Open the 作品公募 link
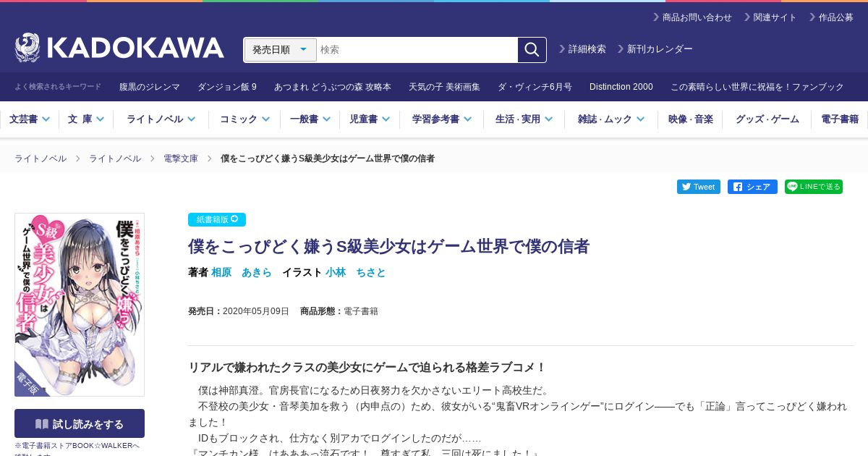 click(831, 17)
